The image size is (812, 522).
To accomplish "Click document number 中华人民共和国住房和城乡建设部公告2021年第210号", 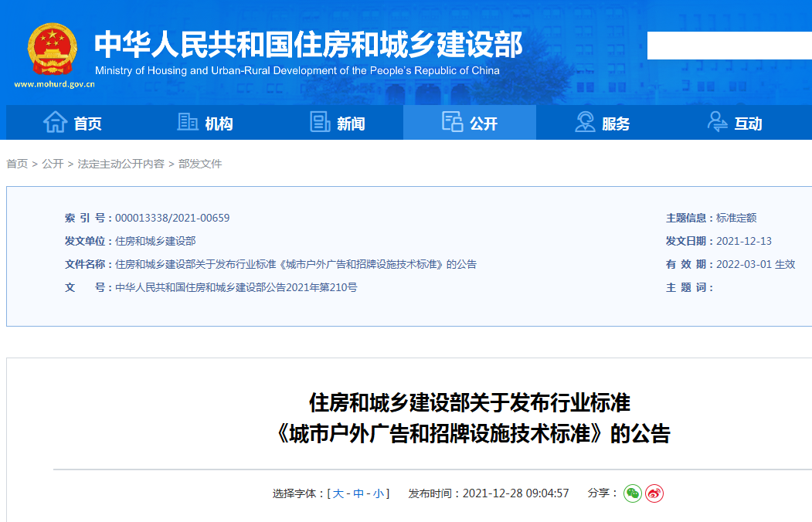I will (236, 288).
